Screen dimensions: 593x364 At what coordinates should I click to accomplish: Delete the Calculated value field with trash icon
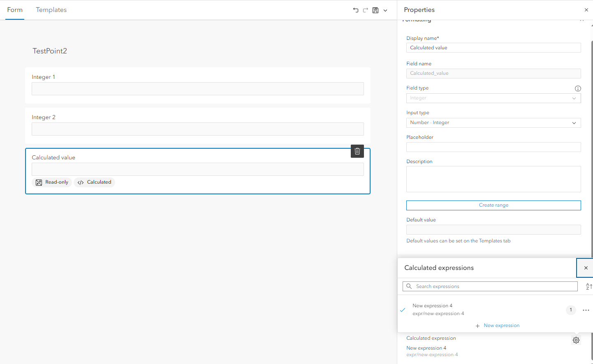[357, 151]
